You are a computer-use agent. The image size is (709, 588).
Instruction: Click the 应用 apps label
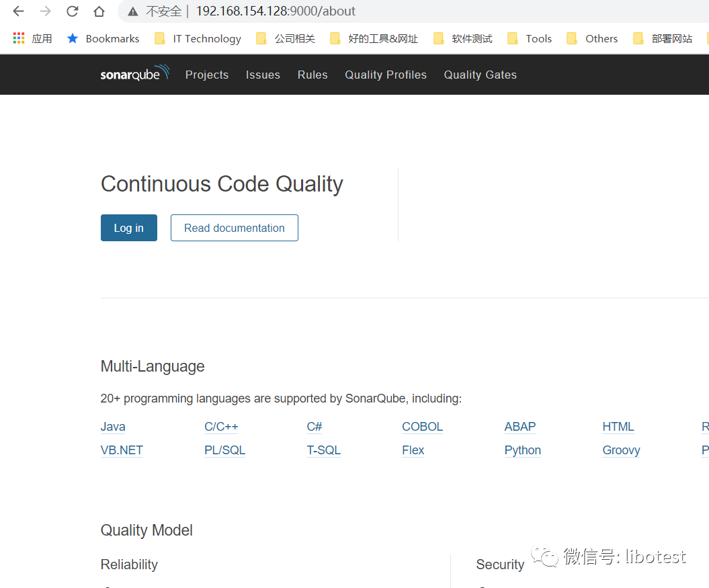tap(42, 39)
